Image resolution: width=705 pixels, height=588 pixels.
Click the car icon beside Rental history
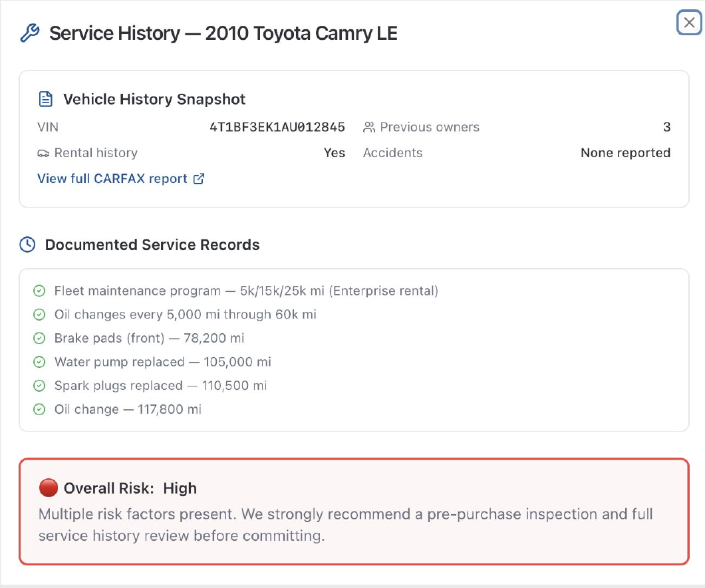tap(43, 153)
